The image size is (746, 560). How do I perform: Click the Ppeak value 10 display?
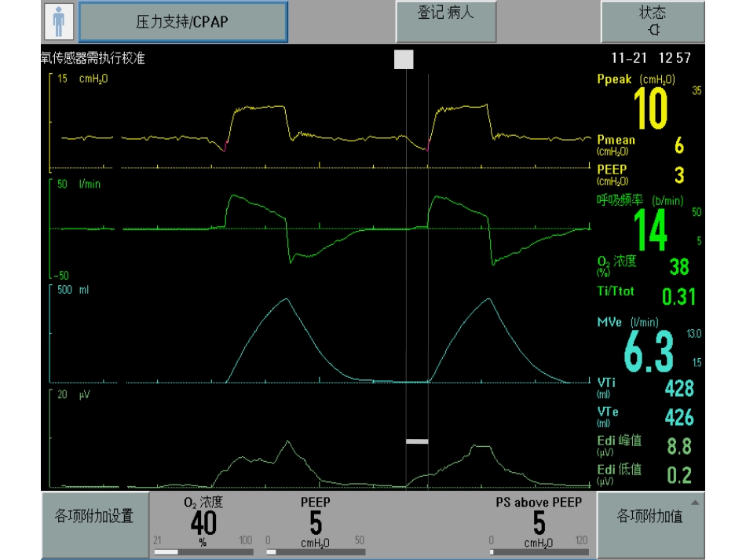(x=650, y=108)
